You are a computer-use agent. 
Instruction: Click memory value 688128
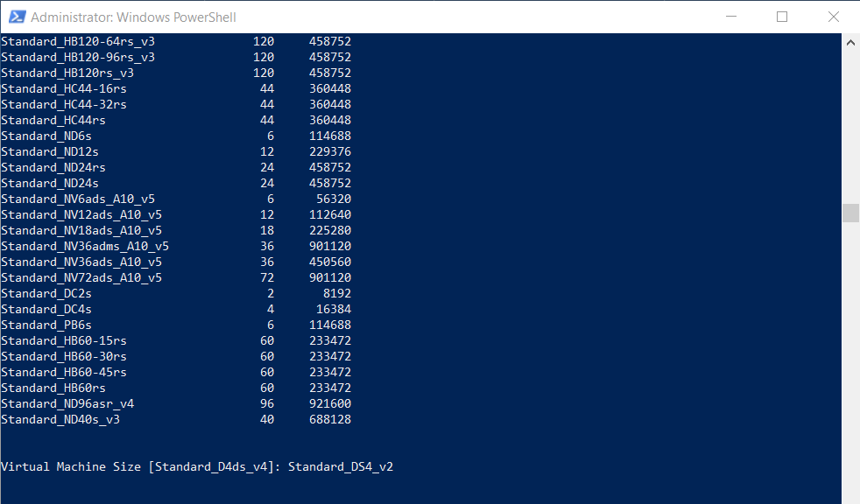point(330,420)
